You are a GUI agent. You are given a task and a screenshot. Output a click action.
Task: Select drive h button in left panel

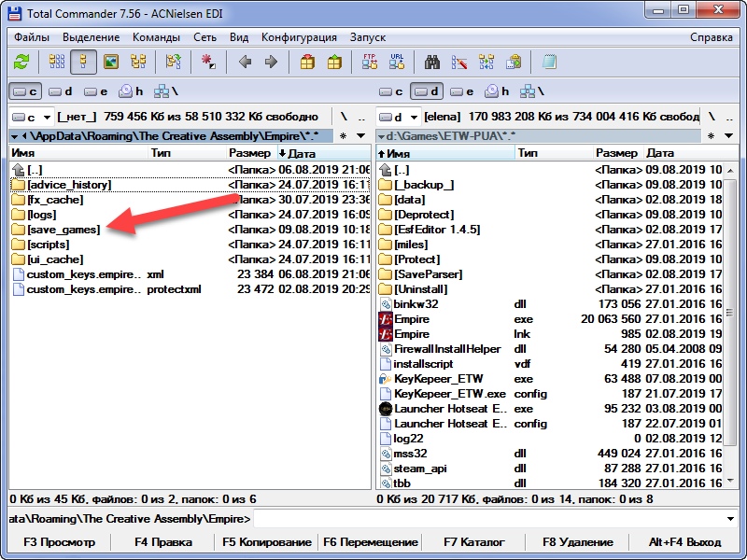pos(131,91)
